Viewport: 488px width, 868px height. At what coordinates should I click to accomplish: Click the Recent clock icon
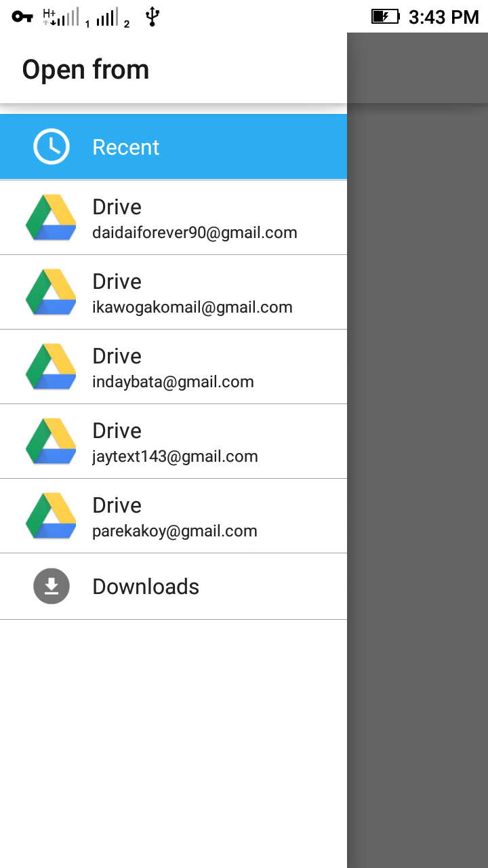(52, 146)
